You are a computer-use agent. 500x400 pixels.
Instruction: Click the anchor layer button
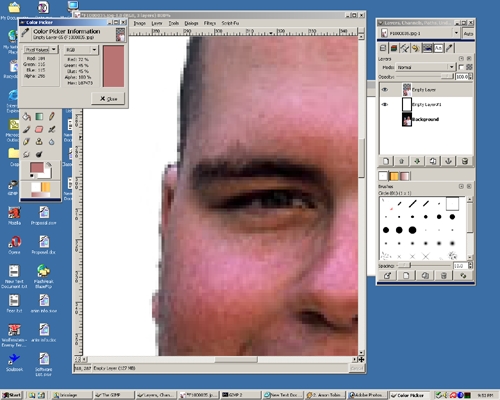[449, 161]
